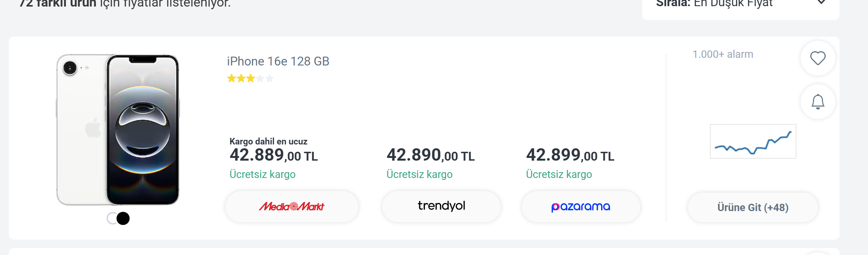Image resolution: width=868 pixels, height=255 pixels.
Task: Add iPhone 16e to favorites with heart icon
Action: tap(818, 58)
